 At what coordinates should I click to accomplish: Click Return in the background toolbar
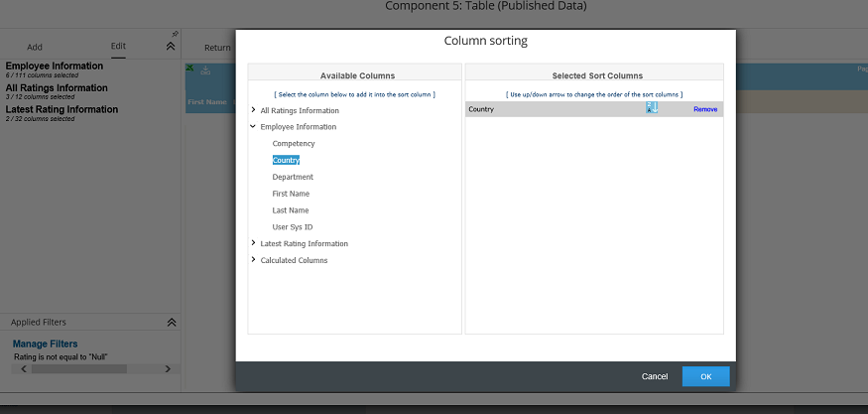point(217,48)
